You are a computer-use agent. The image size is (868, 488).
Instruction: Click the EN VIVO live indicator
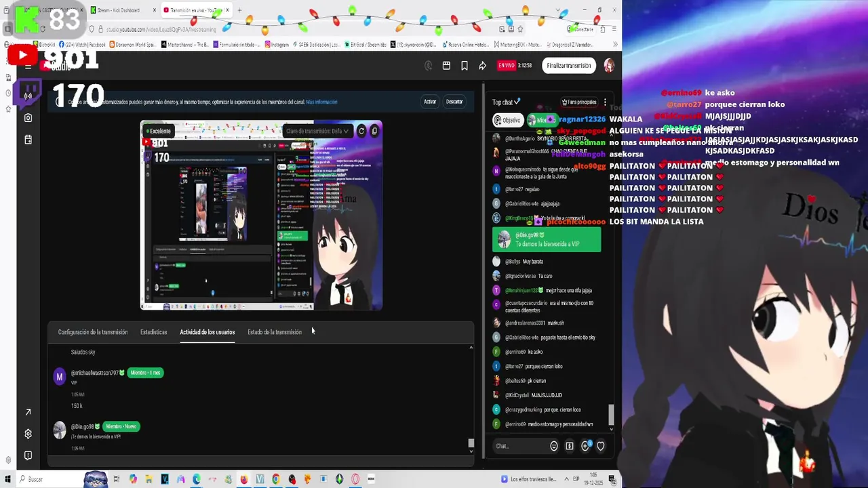507,66
